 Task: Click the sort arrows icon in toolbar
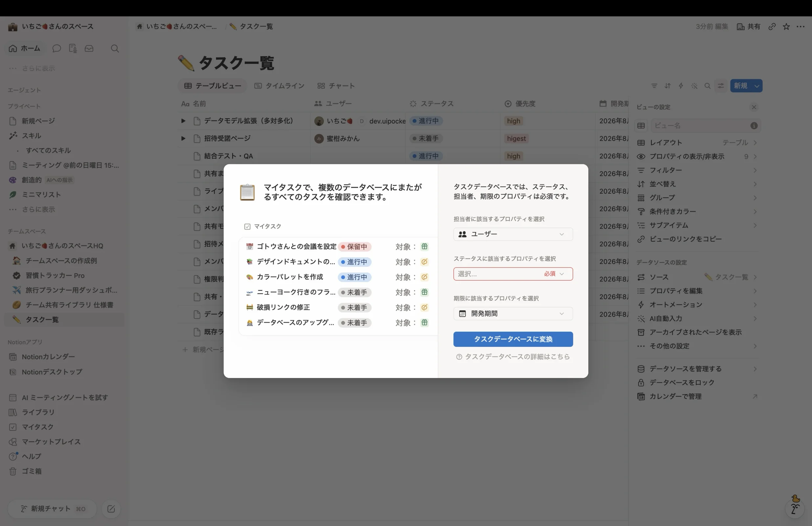[668, 86]
